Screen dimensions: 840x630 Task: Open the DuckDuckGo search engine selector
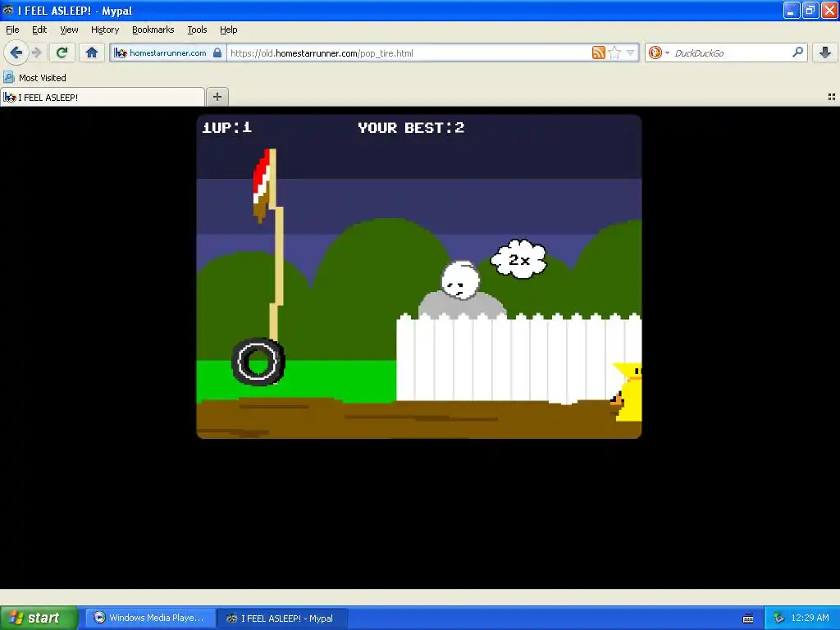tap(659, 52)
